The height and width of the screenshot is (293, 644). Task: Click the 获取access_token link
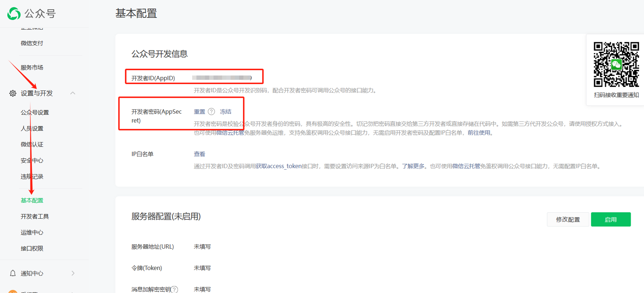coord(279,166)
